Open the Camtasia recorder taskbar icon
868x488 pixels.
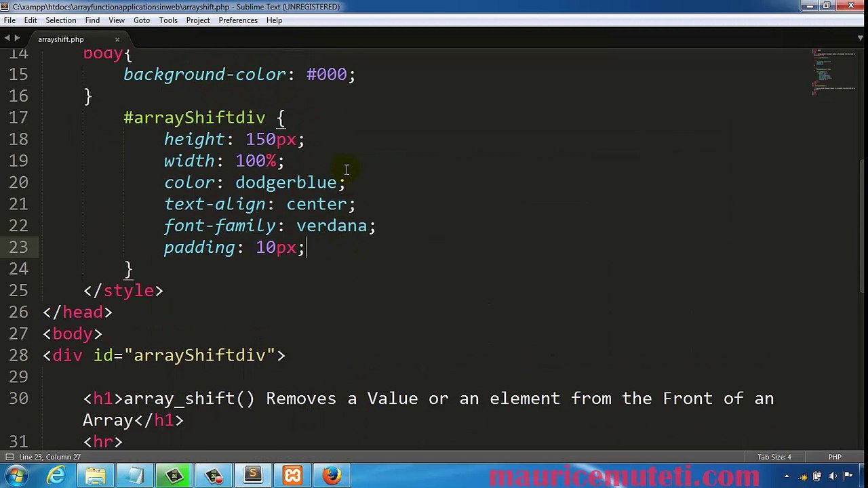[x=214, y=476]
